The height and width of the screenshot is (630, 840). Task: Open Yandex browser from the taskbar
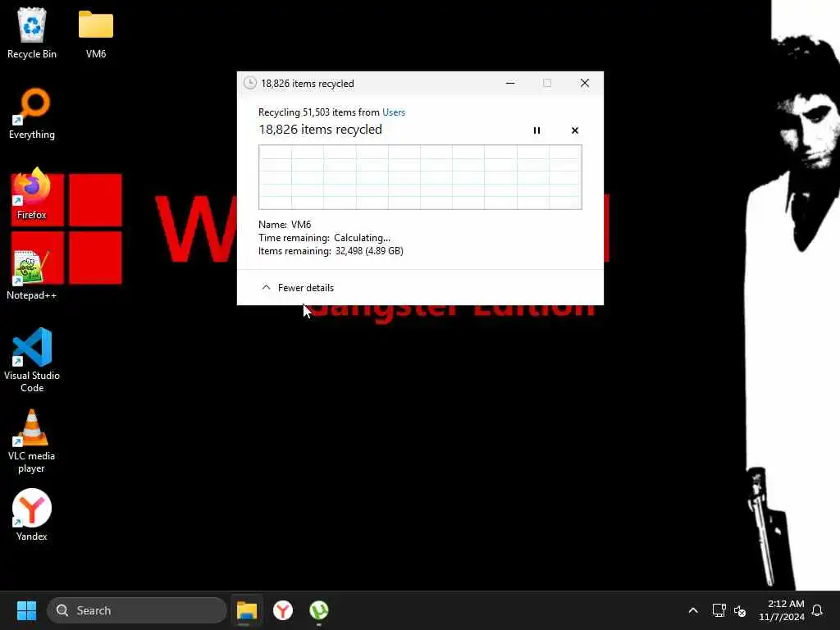283,610
